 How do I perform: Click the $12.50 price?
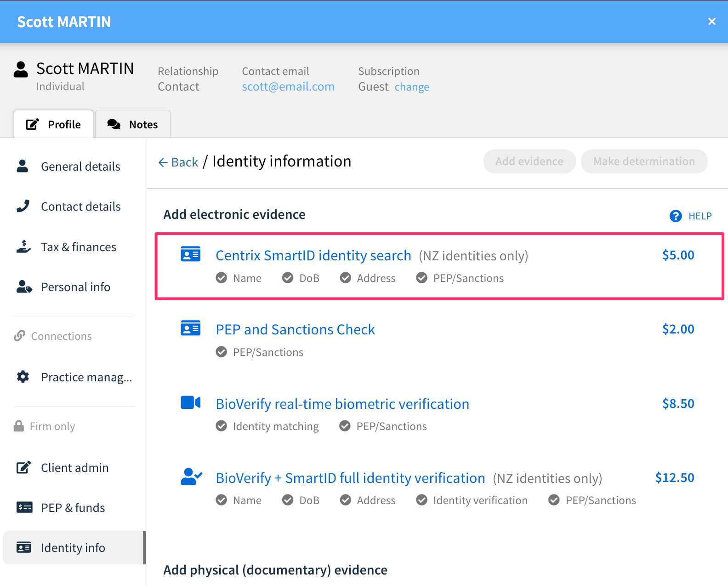point(675,477)
